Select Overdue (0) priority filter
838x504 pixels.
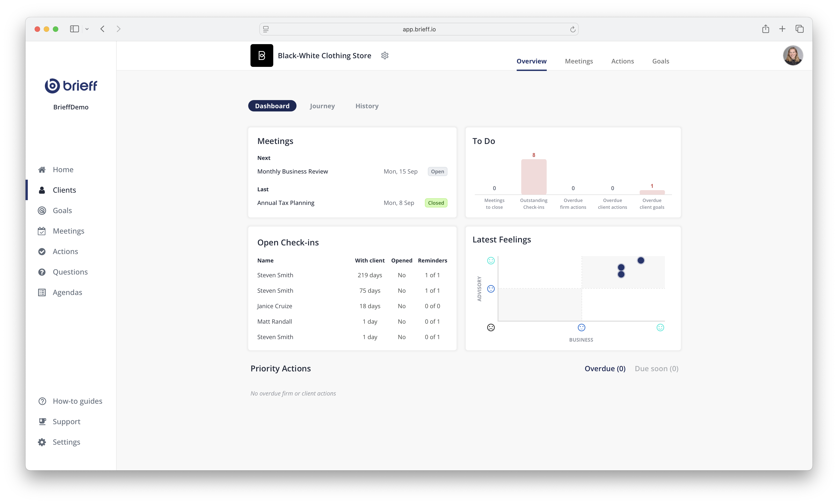tap(605, 368)
